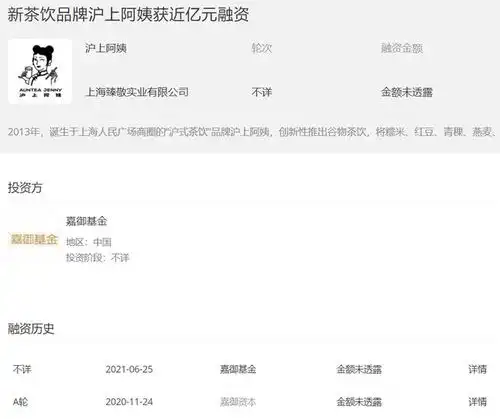Click the 2013年 brand description paragraph
The width and height of the screenshot is (500, 419).
pyautogui.click(x=251, y=132)
